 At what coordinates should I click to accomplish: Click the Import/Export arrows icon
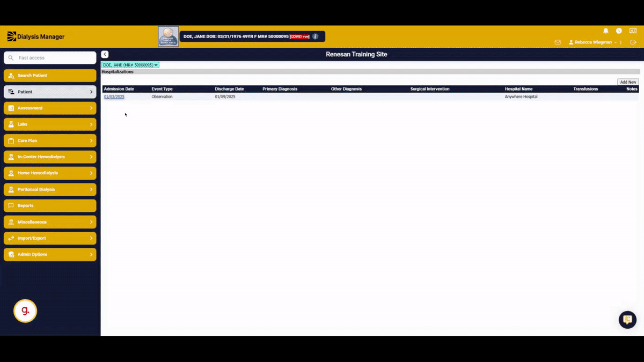(11, 238)
